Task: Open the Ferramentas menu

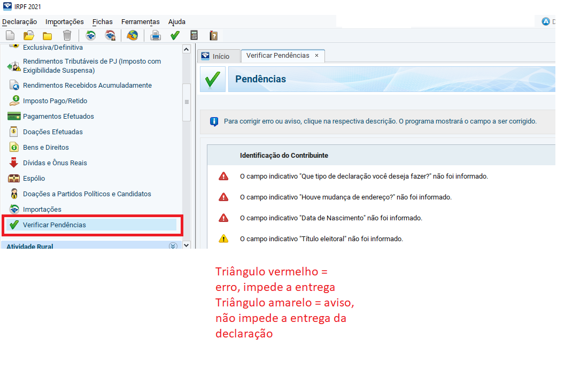Action: tap(140, 21)
